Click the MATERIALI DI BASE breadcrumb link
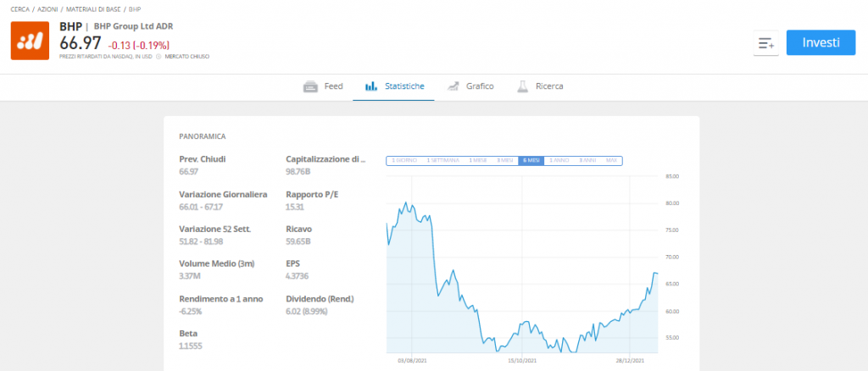This screenshot has width=868, height=371. click(93, 9)
